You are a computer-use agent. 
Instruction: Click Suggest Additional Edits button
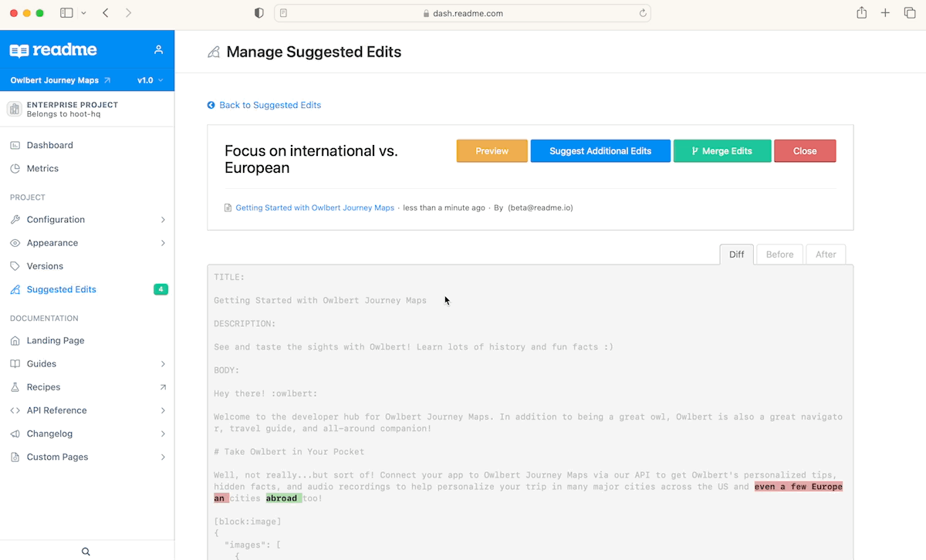[x=600, y=151]
